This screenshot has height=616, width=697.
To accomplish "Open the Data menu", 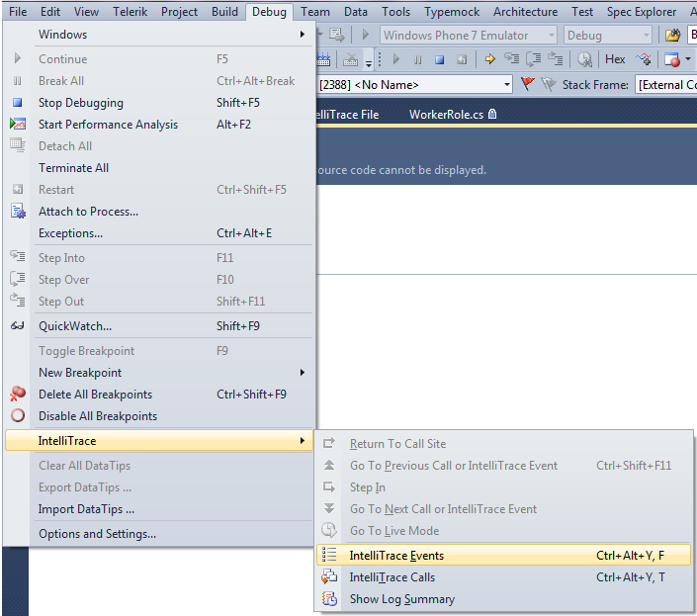I will [356, 12].
